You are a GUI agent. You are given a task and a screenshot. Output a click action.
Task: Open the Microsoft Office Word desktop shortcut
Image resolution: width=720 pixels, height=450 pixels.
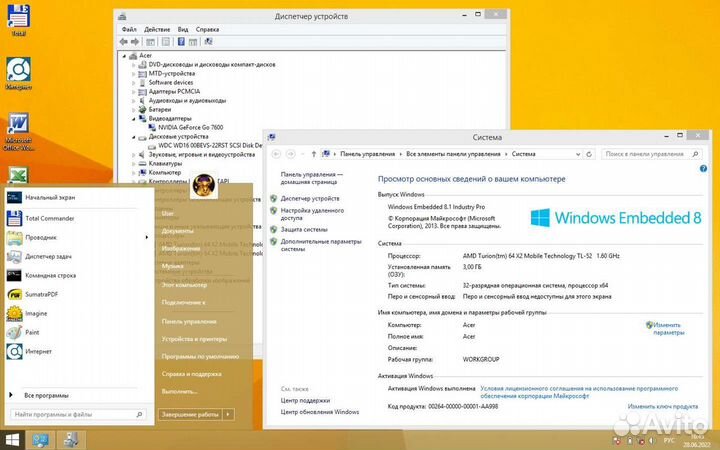pyautogui.click(x=17, y=128)
